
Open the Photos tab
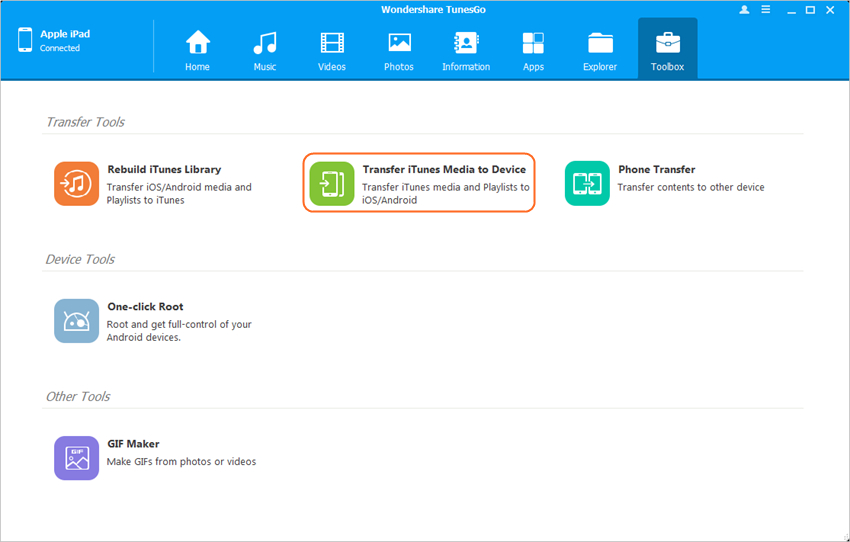[399, 50]
